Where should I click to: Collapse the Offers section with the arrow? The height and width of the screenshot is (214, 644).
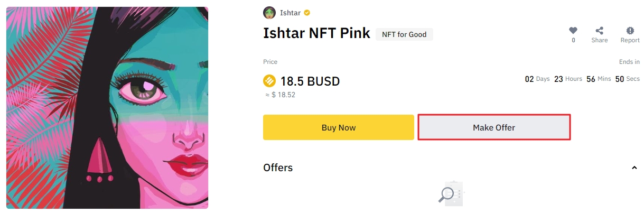click(x=634, y=168)
